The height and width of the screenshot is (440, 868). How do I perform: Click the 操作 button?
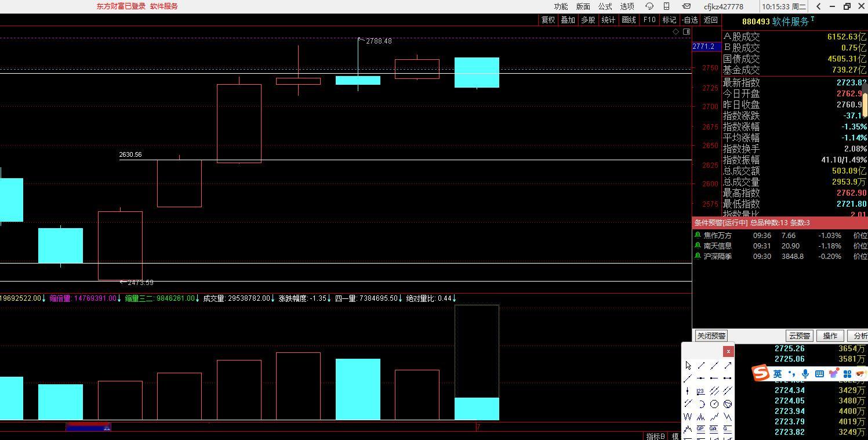pyautogui.click(x=830, y=336)
